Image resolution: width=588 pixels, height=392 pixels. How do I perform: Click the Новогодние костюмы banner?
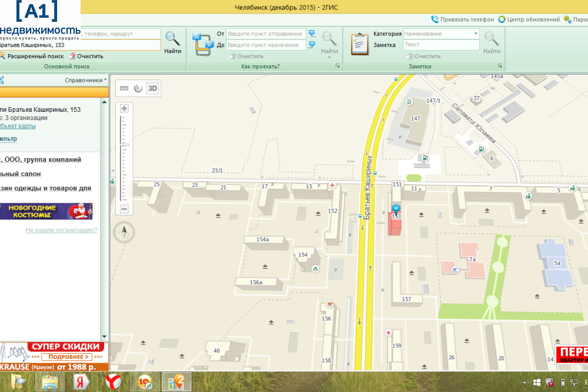[46, 211]
